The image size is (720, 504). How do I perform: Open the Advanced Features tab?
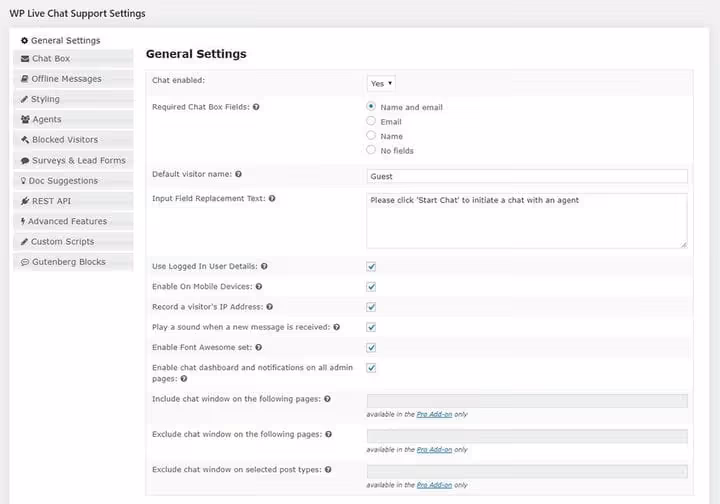(73, 221)
